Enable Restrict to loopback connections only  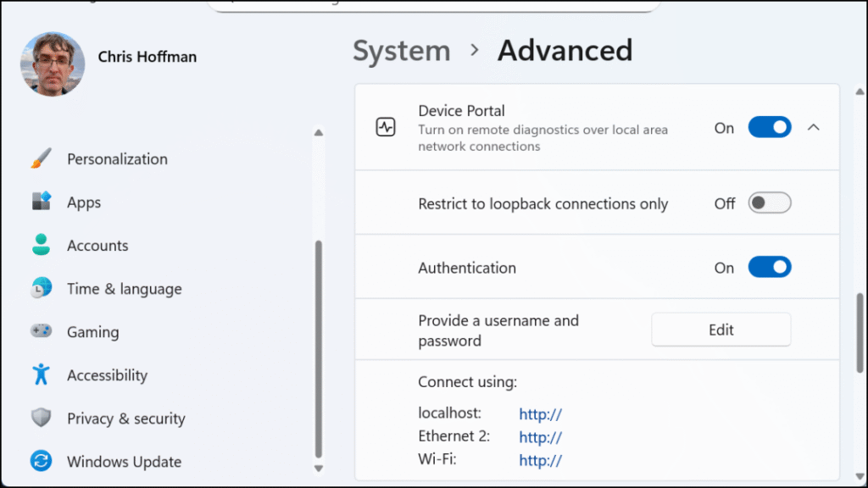[769, 203]
